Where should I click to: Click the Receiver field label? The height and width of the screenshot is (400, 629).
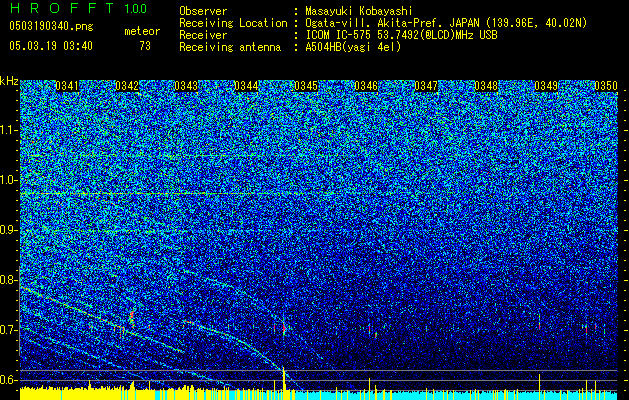coord(203,35)
